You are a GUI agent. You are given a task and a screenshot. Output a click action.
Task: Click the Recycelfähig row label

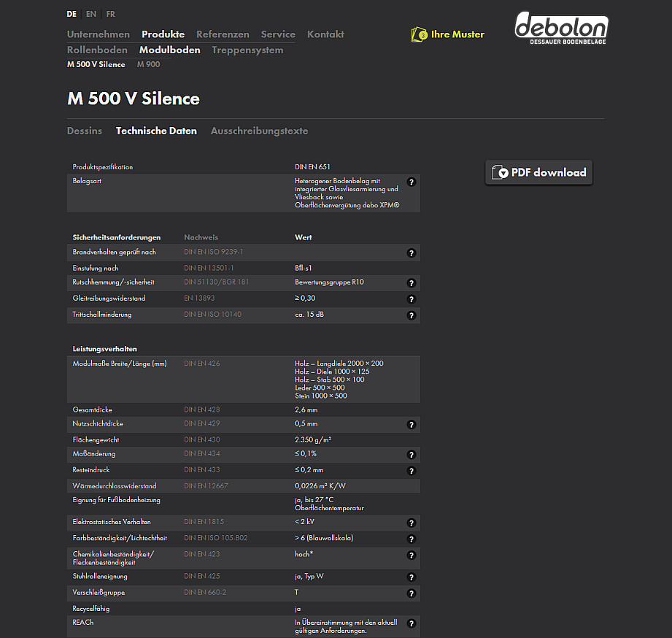(x=91, y=609)
